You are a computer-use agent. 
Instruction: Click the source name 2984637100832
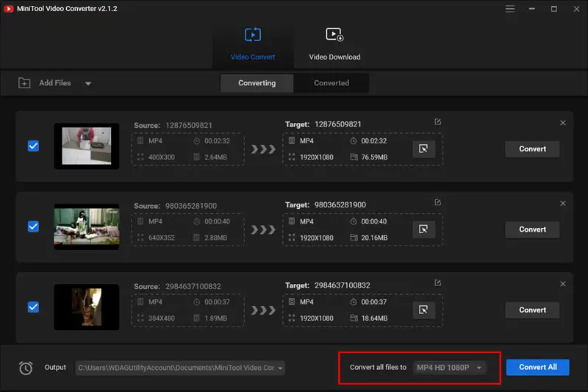193,287
